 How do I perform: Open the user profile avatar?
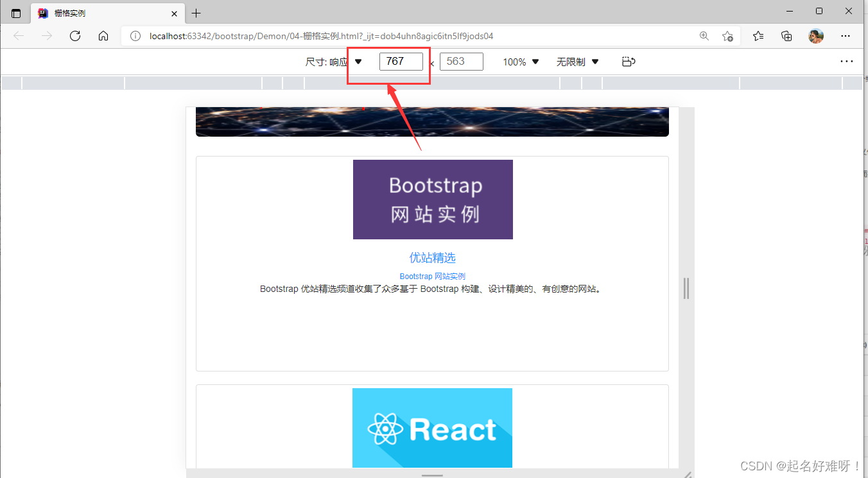pyautogui.click(x=816, y=36)
